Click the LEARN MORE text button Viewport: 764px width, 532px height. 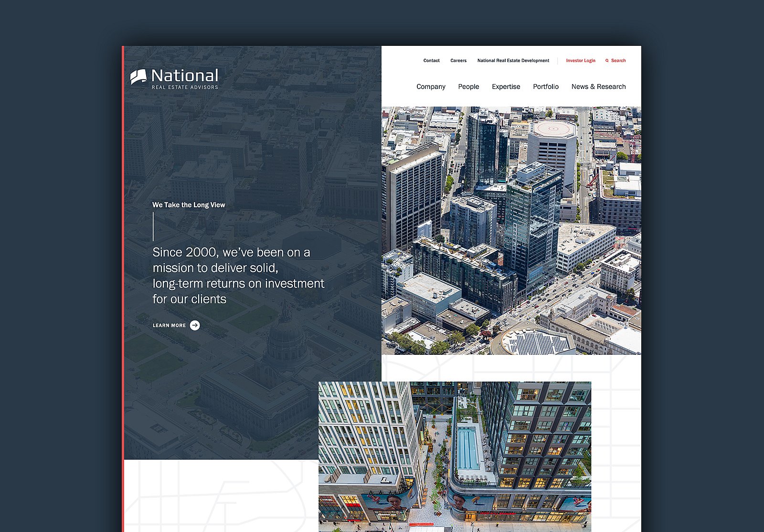[169, 325]
